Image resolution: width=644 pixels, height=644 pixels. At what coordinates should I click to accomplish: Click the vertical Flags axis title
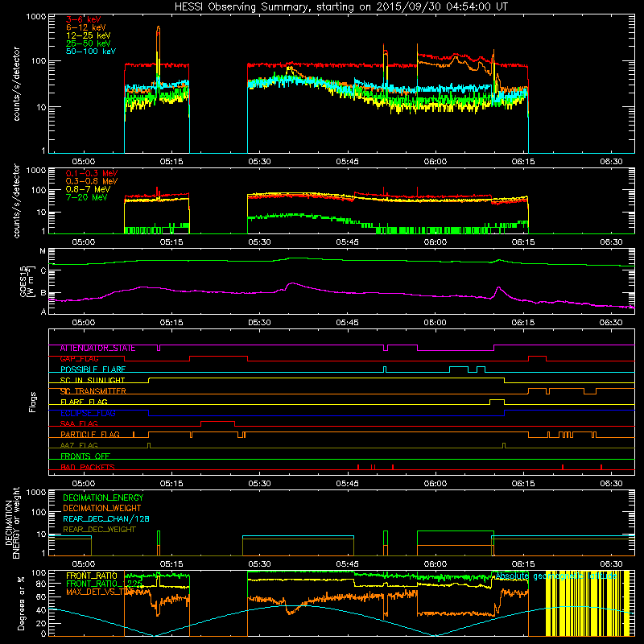click(33, 402)
